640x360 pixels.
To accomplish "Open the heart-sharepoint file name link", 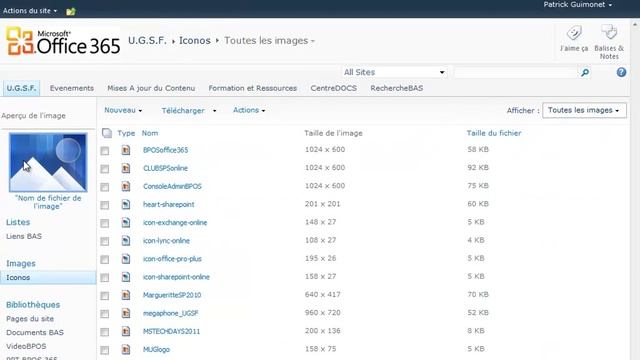I will coord(169,204).
